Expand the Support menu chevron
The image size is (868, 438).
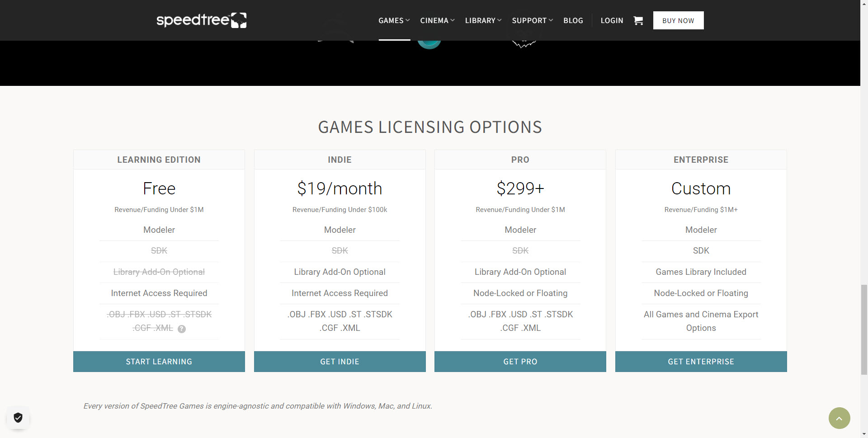(551, 20)
